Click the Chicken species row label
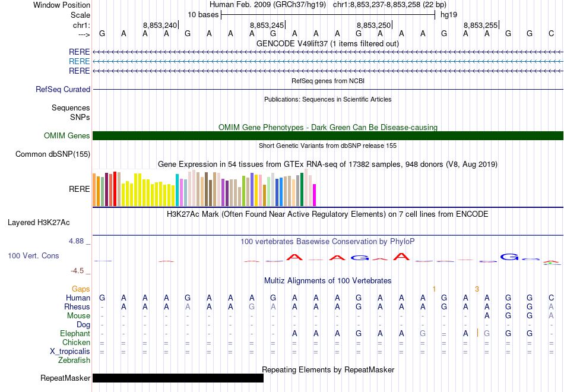The width and height of the screenshot is (564, 392). [x=76, y=342]
